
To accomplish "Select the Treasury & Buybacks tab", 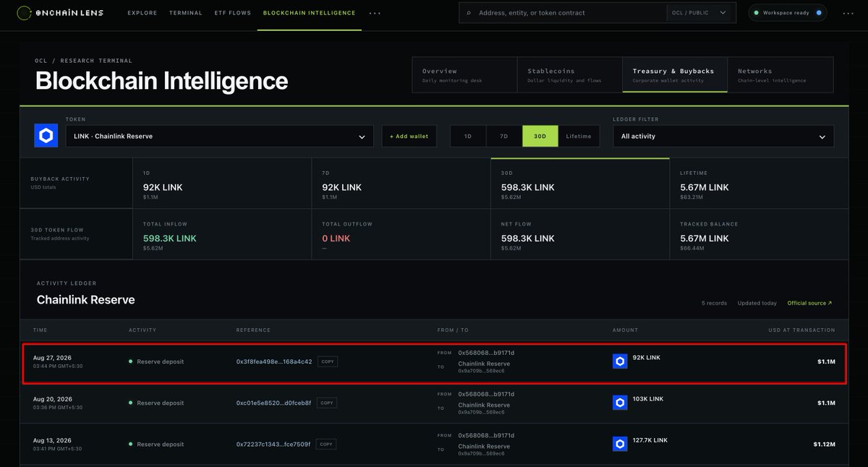I will pos(675,74).
